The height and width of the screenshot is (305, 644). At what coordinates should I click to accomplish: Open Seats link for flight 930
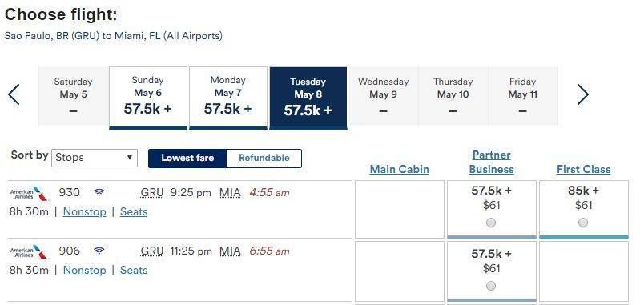tap(134, 212)
